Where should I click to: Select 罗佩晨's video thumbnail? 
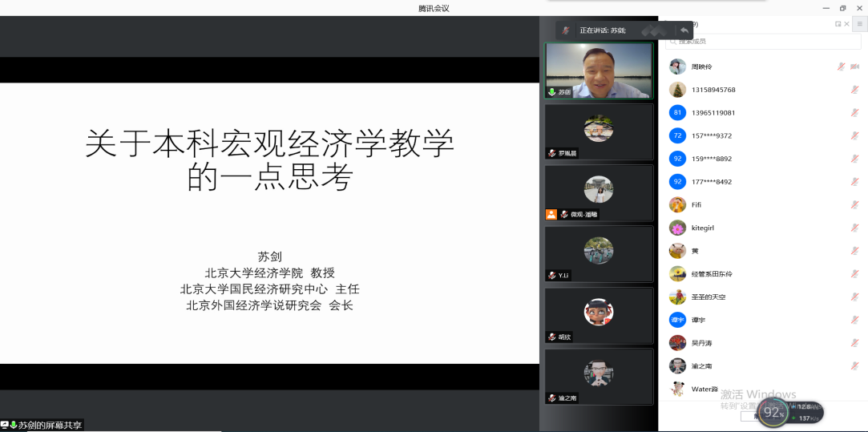[599, 131]
